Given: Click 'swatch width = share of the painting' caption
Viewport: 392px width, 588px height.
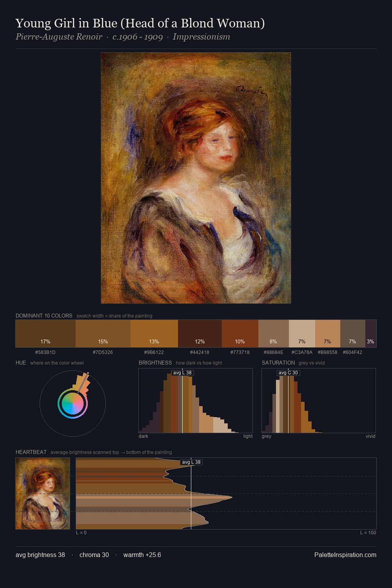Looking at the screenshot, I should [114, 316].
